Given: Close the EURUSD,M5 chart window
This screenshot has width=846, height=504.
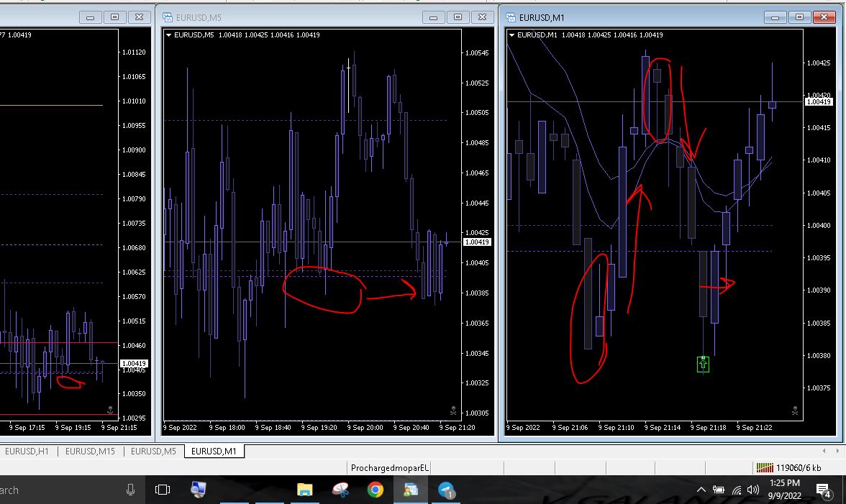Looking at the screenshot, I should pyautogui.click(x=482, y=17).
